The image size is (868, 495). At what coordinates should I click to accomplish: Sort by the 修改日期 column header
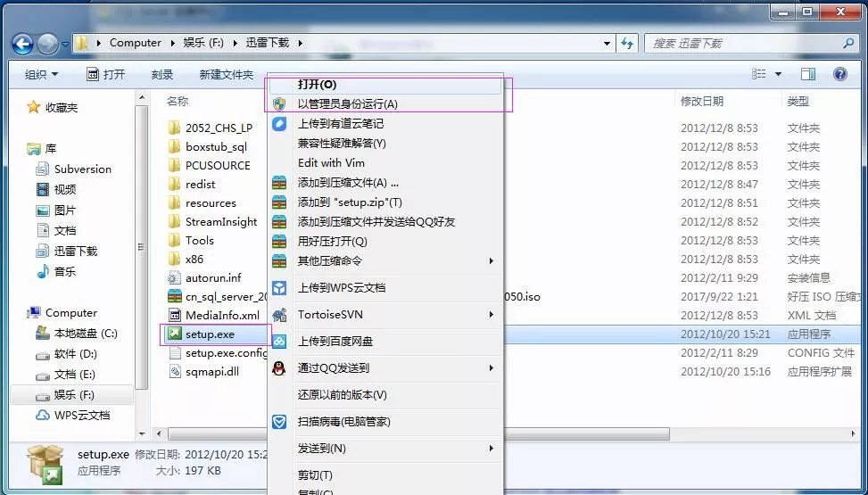[701, 102]
